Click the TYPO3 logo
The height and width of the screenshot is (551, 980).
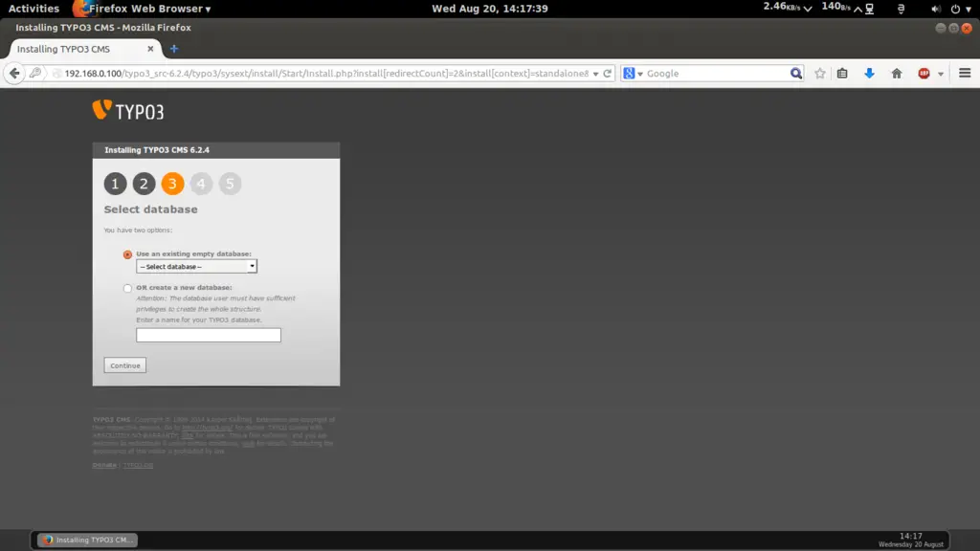(x=128, y=111)
